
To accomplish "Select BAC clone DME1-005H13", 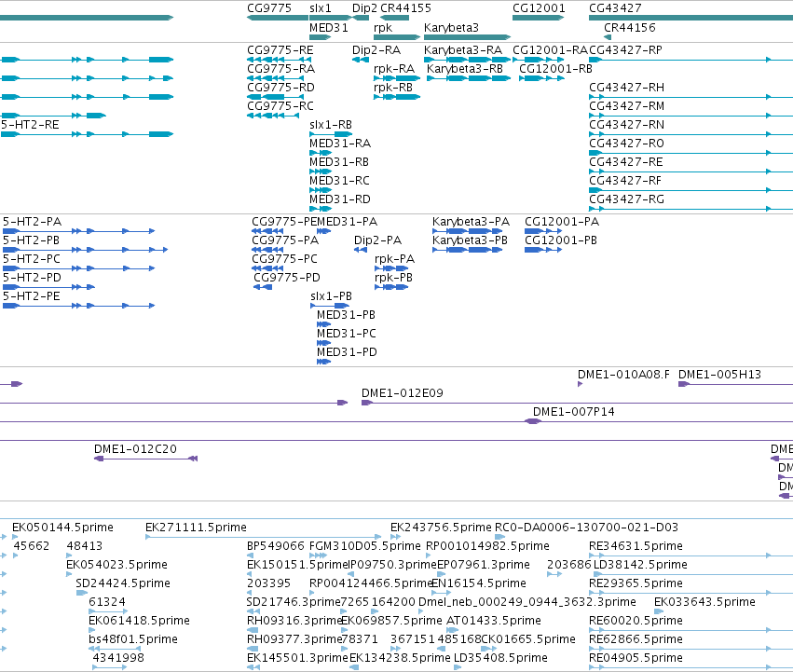I will [719, 375].
